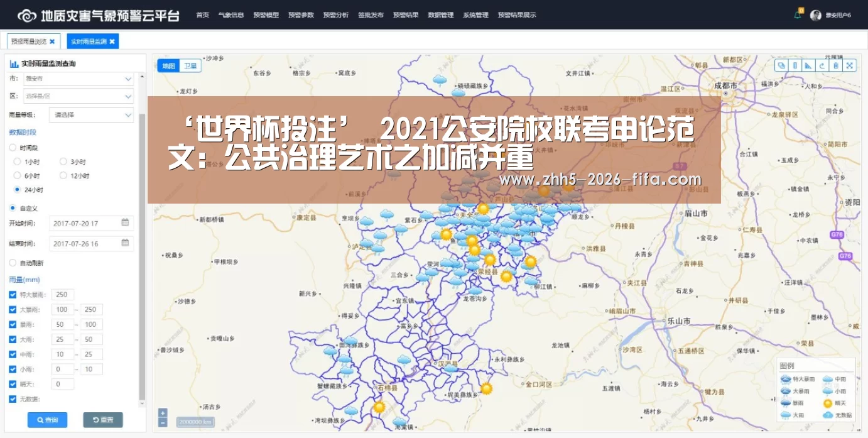
Task: Click the 雅安用户6 username
Action: pos(838,15)
